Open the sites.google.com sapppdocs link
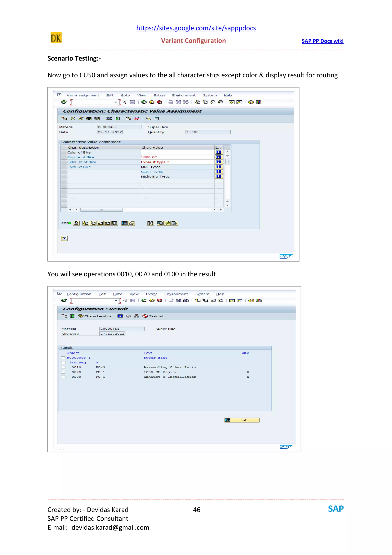392x555 pixels. (x=196, y=28)
